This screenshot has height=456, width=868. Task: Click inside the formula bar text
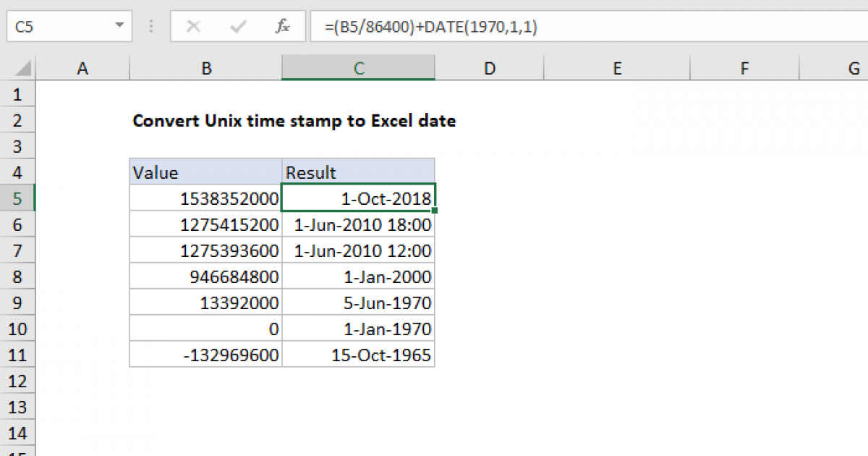(x=579, y=27)
